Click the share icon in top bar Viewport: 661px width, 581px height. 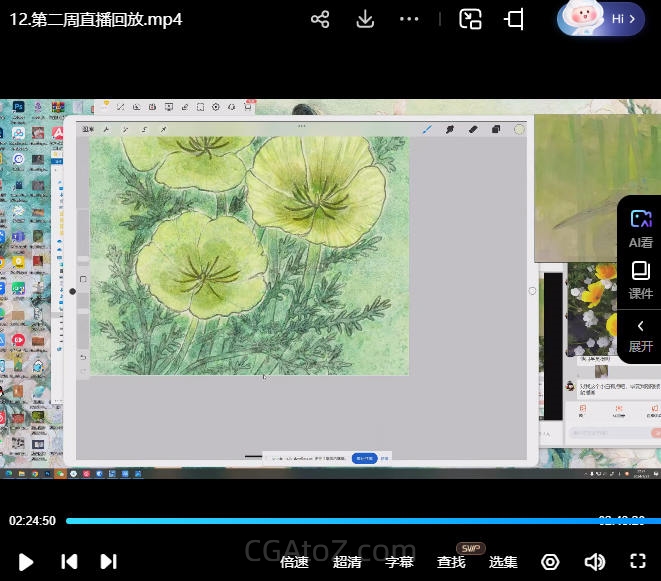[x=320, y=20]
